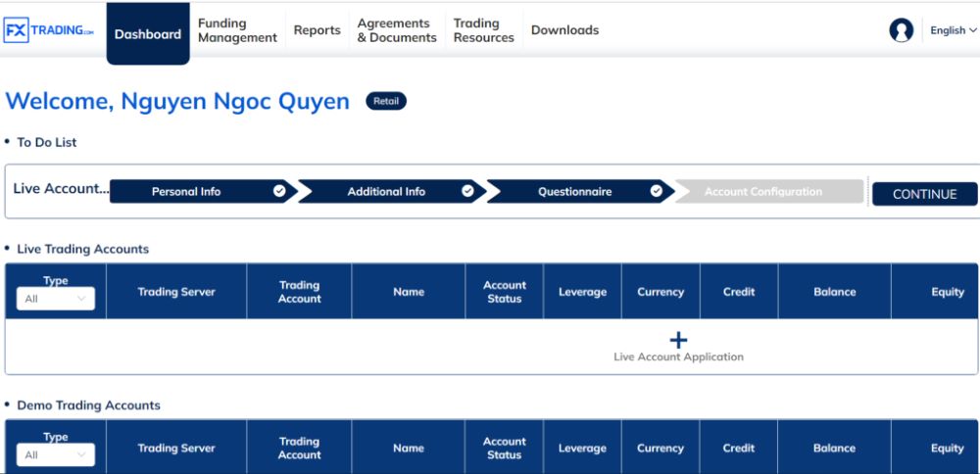Click the Balance column header in Live accounts
980x474 pixels.
click(834, 292)
